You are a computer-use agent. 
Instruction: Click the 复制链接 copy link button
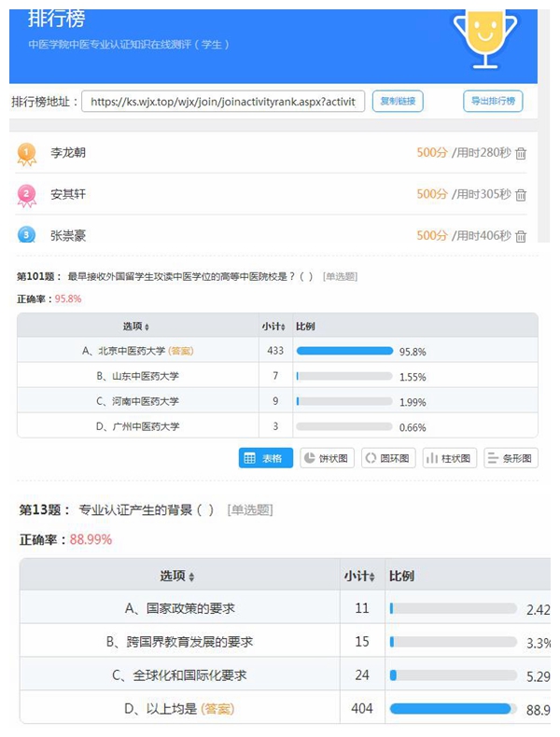click(398, 101)
